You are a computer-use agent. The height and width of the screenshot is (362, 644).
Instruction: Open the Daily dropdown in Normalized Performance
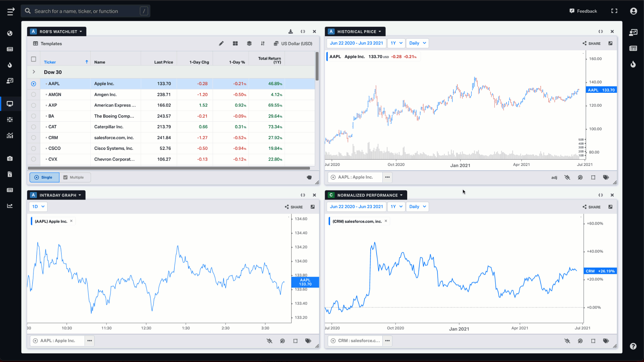pos(418,207)
